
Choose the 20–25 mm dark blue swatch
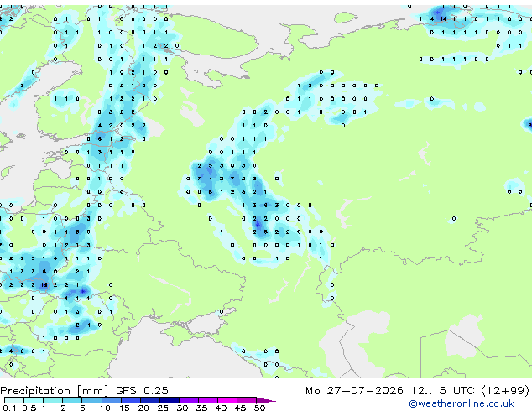(149, 400)
